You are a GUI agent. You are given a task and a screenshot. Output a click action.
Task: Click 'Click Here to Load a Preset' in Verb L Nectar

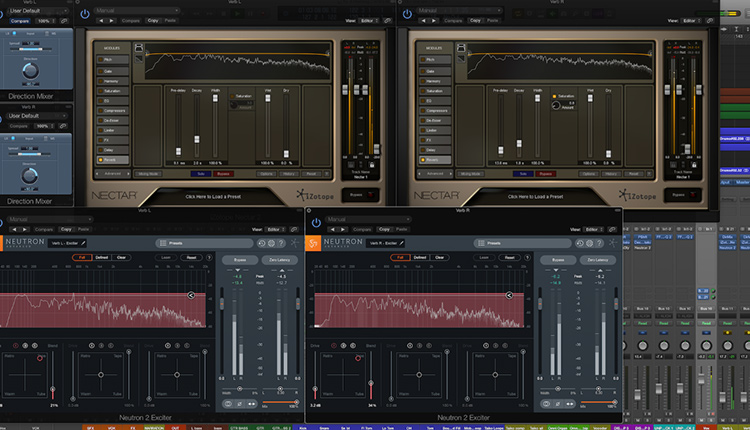coord(213,197)
